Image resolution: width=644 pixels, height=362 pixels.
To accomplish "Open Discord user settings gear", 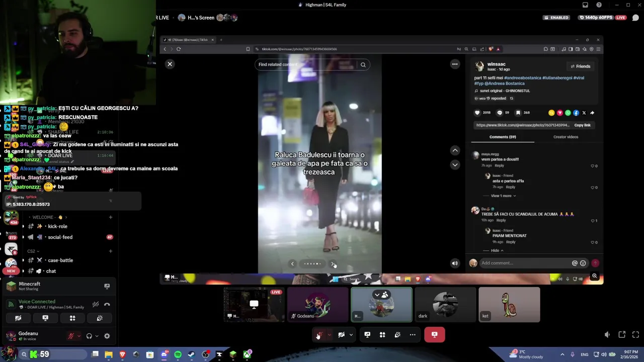I will coord(107,336).
